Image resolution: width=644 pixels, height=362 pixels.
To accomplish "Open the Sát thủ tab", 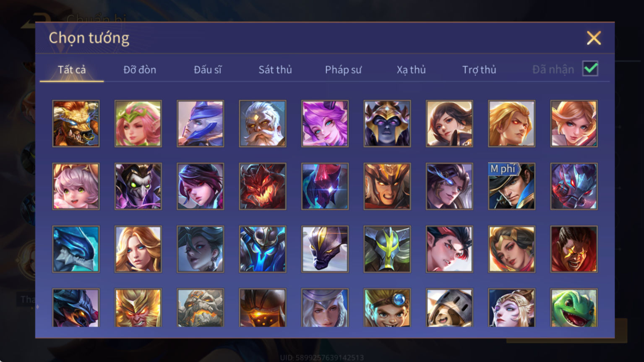I will (x=275, y=70).
